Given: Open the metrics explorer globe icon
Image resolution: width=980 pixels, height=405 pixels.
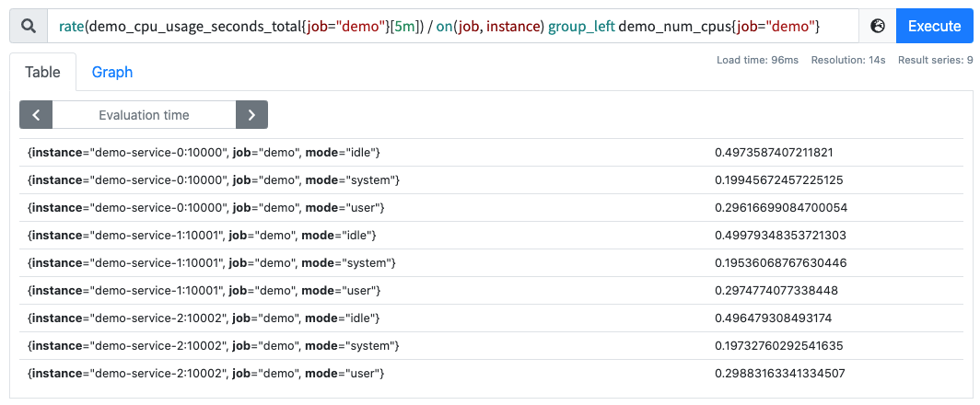Looking at the screenshot, I should (x=878, y=27).
